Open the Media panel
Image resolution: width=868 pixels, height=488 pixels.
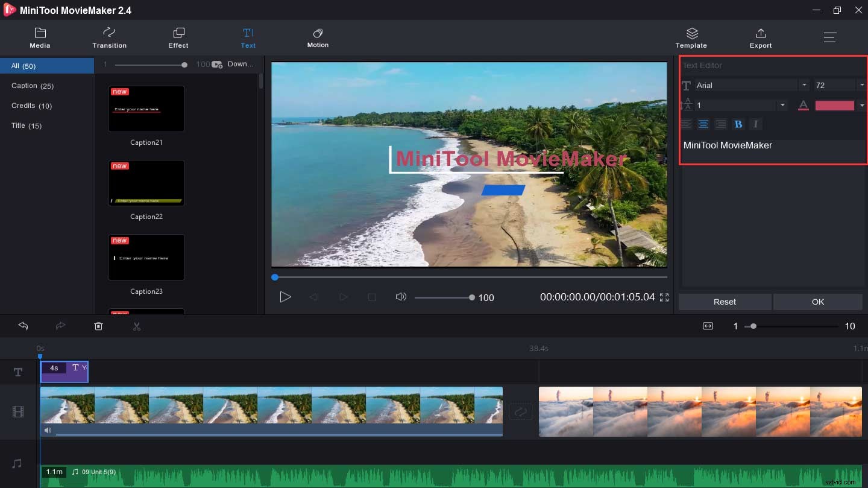tap(40, 37)
